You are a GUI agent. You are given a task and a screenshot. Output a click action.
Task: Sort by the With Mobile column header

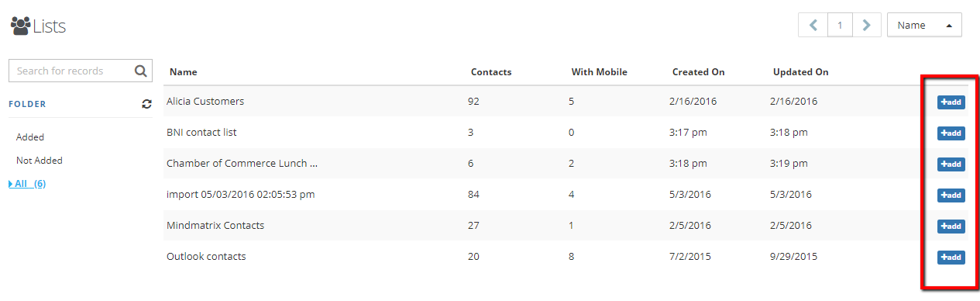600,72
